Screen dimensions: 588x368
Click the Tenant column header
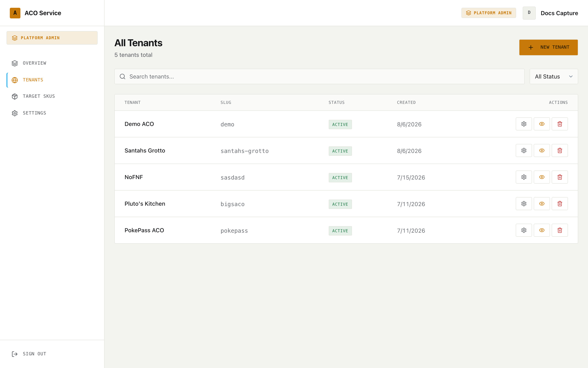point(133,102)
